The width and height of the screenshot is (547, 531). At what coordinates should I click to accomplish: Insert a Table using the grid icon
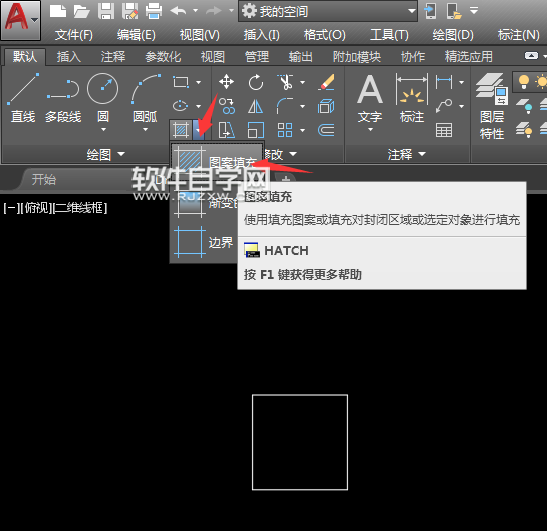coord(444,130)
